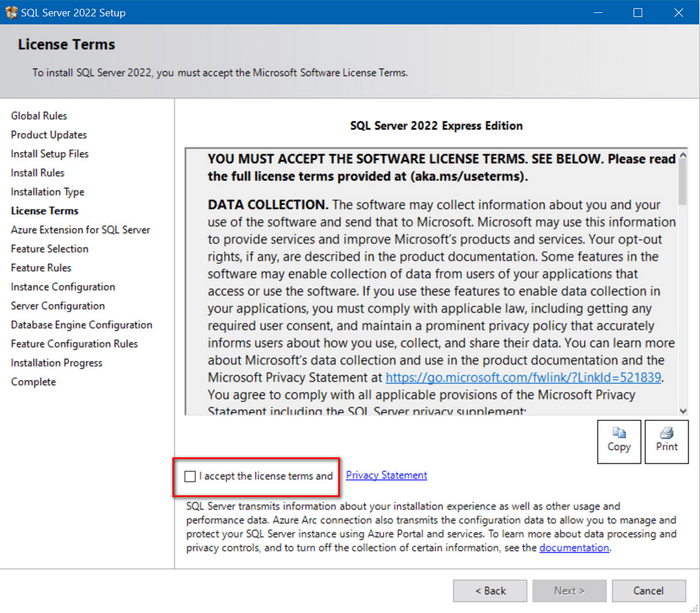
Task: Go to Install Setup Files step
Action: [x=50, y=154]
